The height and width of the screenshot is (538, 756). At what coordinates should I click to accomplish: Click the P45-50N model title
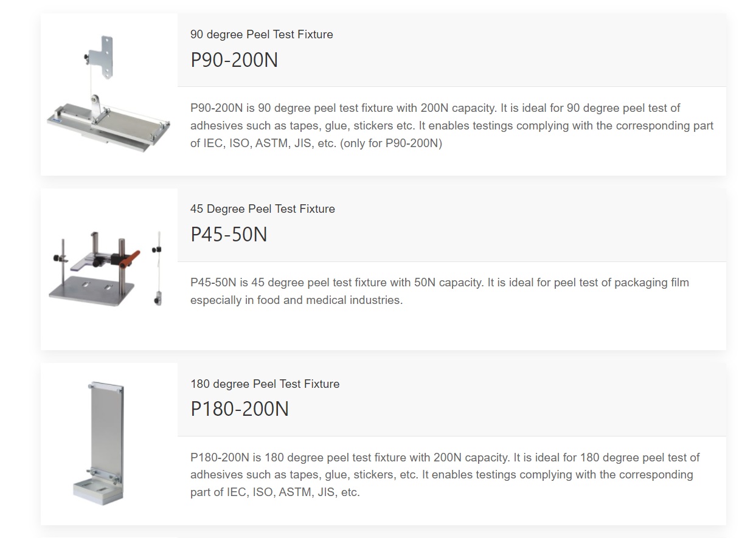point(229,235)
